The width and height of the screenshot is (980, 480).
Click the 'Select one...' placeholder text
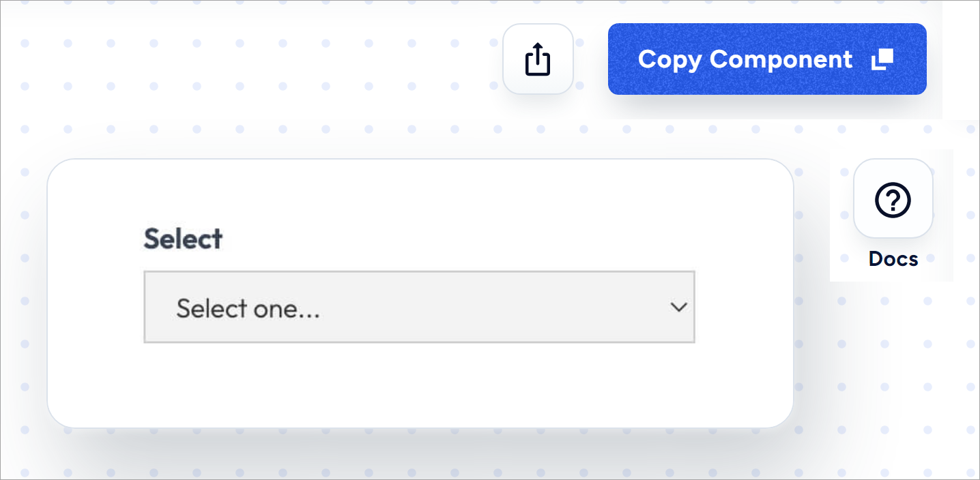click(248, 309)
